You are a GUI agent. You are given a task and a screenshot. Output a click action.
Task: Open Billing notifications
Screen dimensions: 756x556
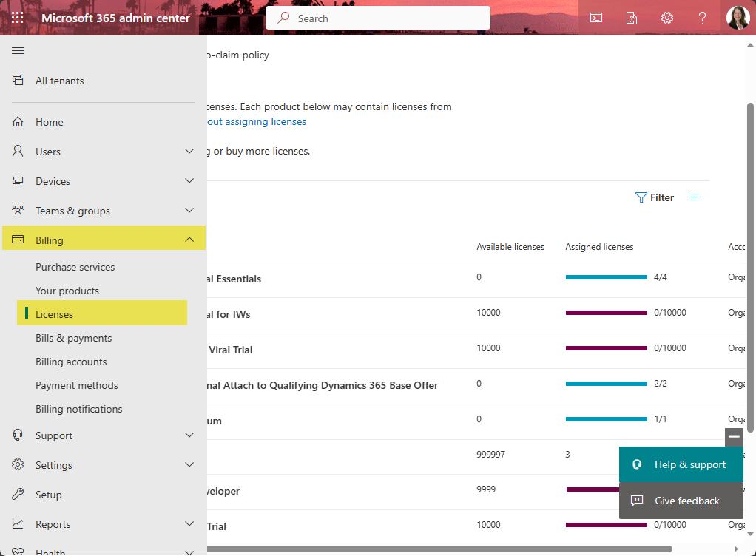click(x=79, y=409)
